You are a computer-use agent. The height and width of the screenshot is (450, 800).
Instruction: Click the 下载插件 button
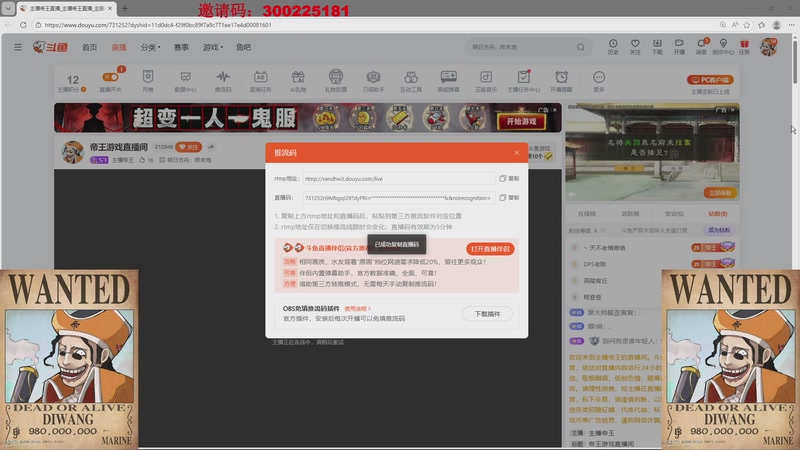tap(487, 314)
